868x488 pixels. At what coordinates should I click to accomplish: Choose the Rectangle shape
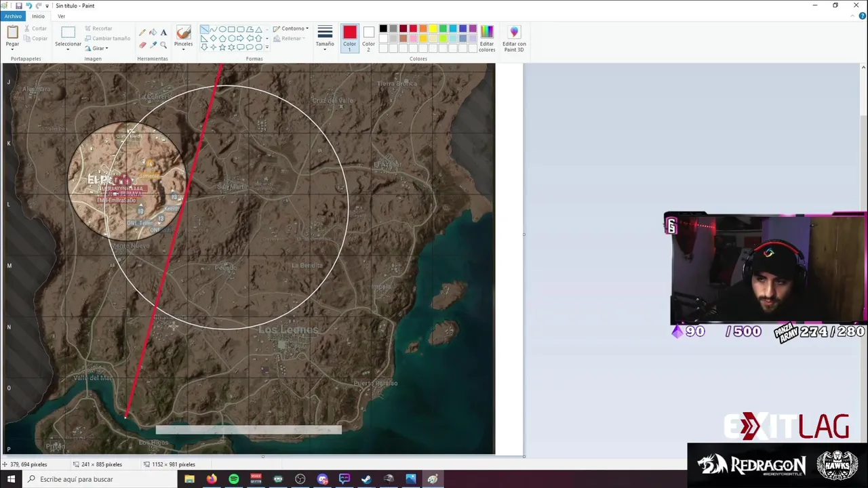(x=231, y=29)
